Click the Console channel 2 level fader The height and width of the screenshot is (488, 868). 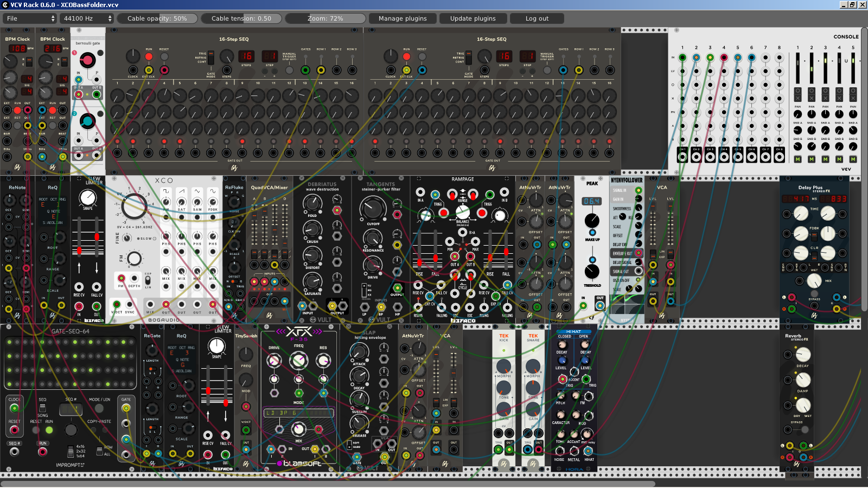[x=812, y=68]
